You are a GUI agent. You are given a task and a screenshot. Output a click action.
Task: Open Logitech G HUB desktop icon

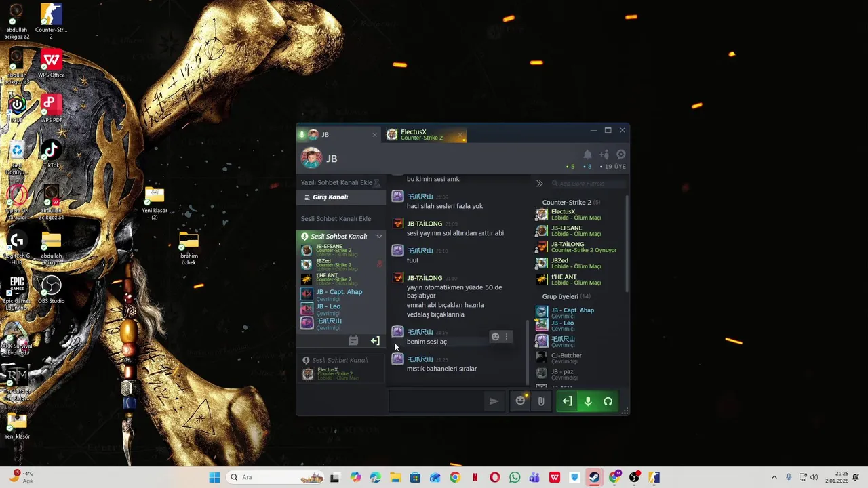[16, 247]
